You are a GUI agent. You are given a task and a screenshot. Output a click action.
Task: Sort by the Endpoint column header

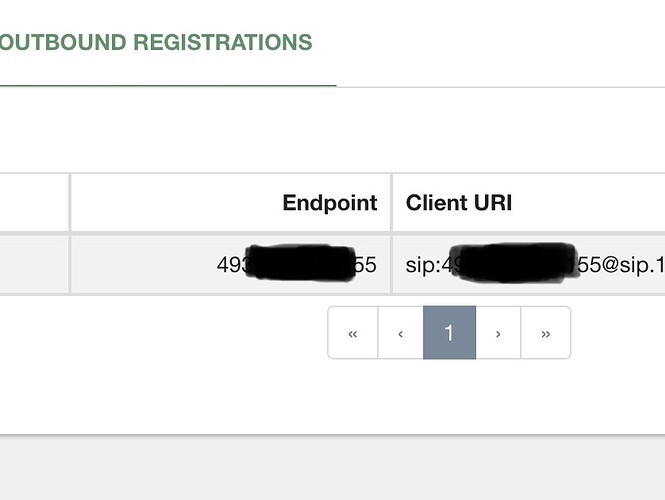329,203
